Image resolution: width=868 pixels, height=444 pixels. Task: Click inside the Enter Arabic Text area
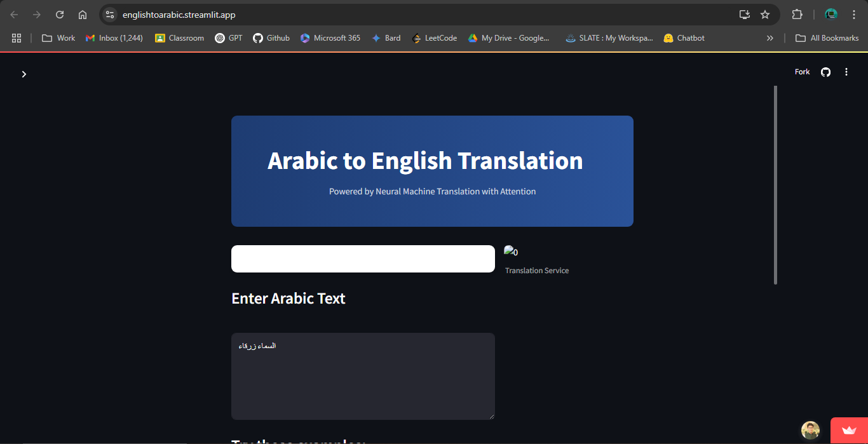pos(362,375)
